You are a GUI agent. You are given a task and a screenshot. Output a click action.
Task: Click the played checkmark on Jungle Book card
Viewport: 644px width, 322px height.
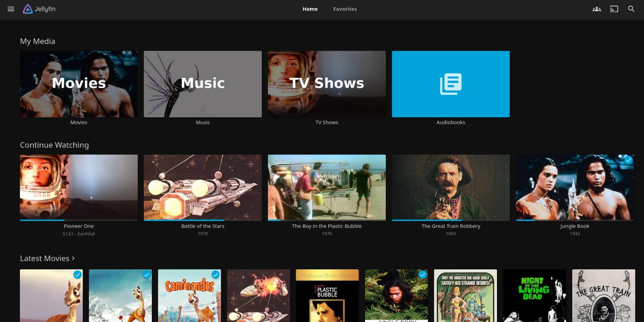pyautogui.click(x=628, y=160)
